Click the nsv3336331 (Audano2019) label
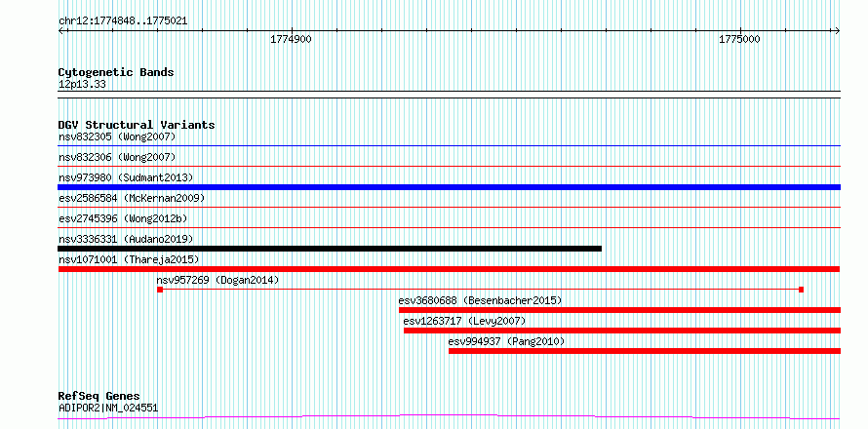 point(126,239)
